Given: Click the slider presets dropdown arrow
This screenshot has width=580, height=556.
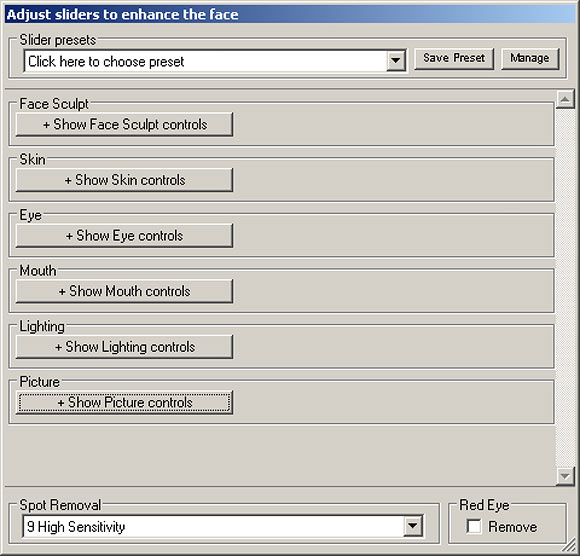Looking at the screenshot, I should click(395, 60).
